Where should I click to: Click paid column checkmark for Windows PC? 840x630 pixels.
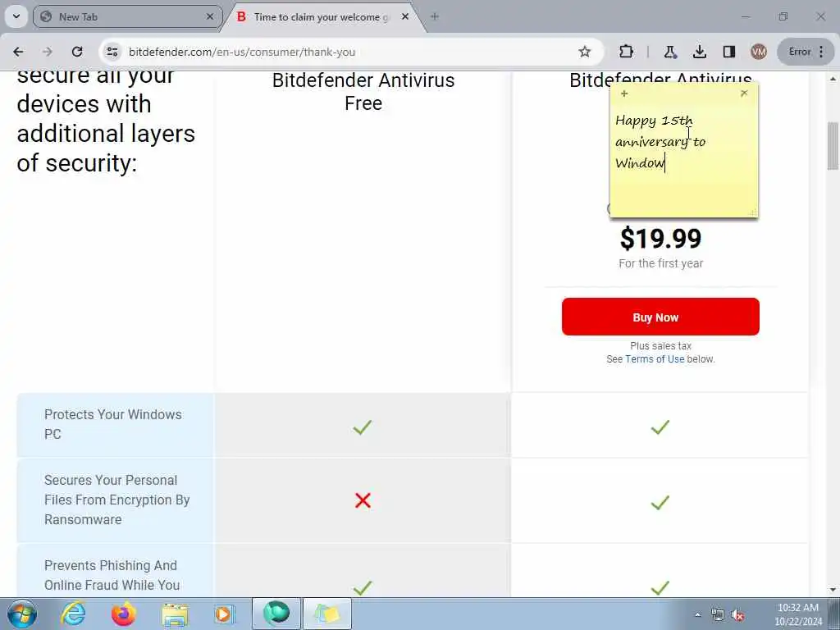pyautogui.click(x=660, y=427)
